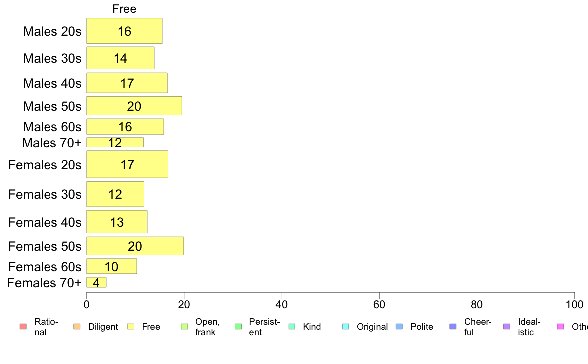Click the Rational legend color swatch
Screen dimensions: 588x364
[x=23, y=327]
